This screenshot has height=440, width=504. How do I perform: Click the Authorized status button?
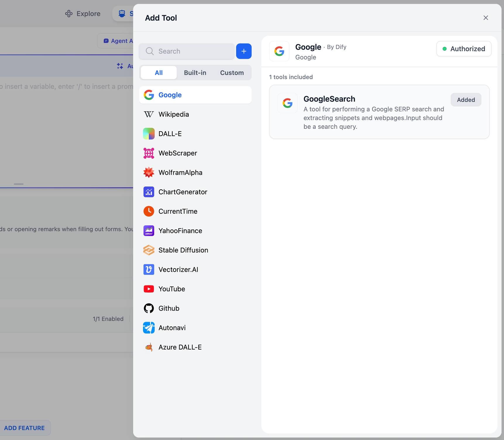[x=464, y=49]
